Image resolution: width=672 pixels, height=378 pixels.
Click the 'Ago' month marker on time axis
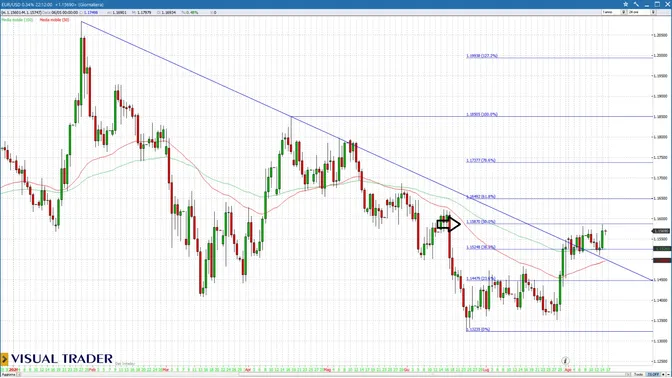[568, 369]
